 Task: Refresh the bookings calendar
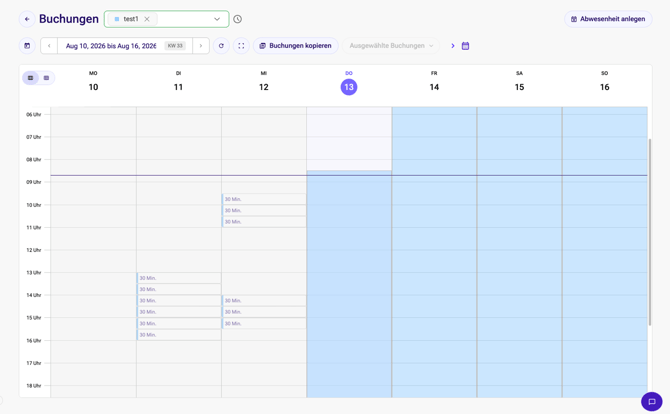(221, 46)
